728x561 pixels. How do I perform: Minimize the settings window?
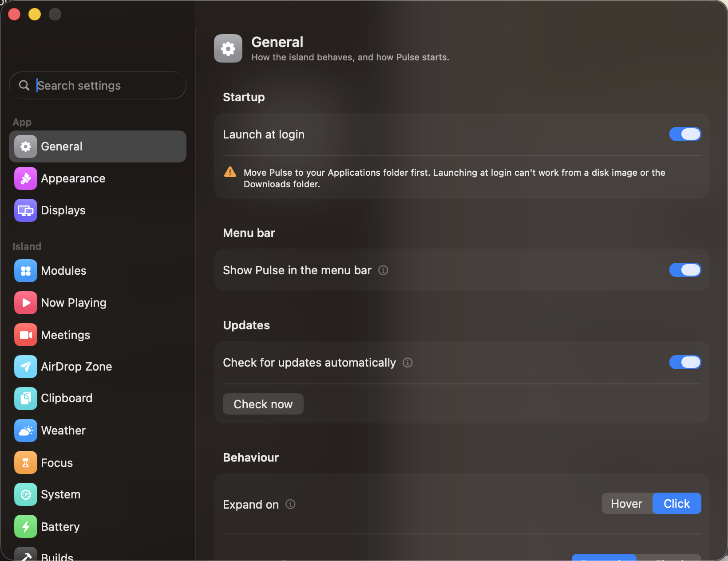point(35,14)
